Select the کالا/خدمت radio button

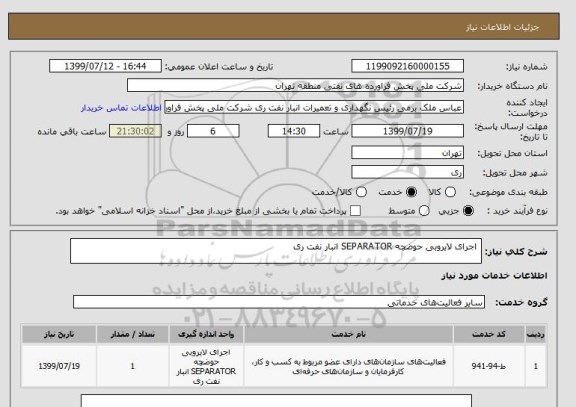click(361, 192)
